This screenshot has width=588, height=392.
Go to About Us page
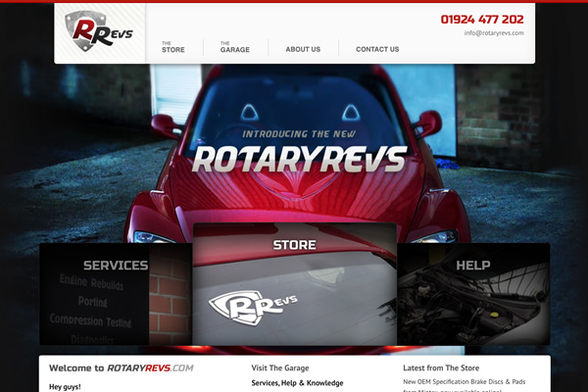(303, 49)
